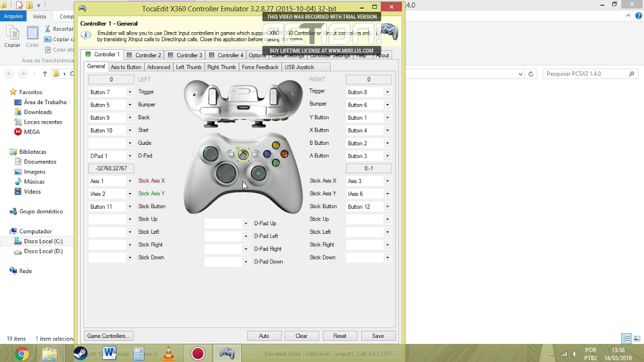The width and height of the screenshot is (644, 362).
Task: Click the network signal tray icon
Action: click(563, 354)
